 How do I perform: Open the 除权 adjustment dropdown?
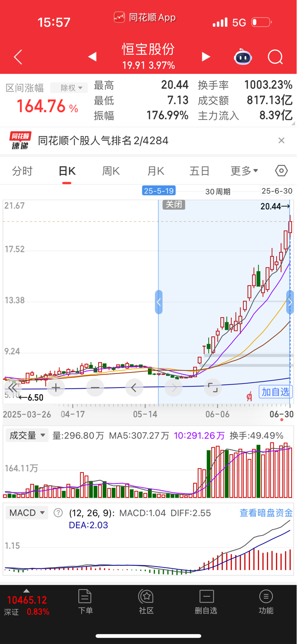[x=69, y=88]
